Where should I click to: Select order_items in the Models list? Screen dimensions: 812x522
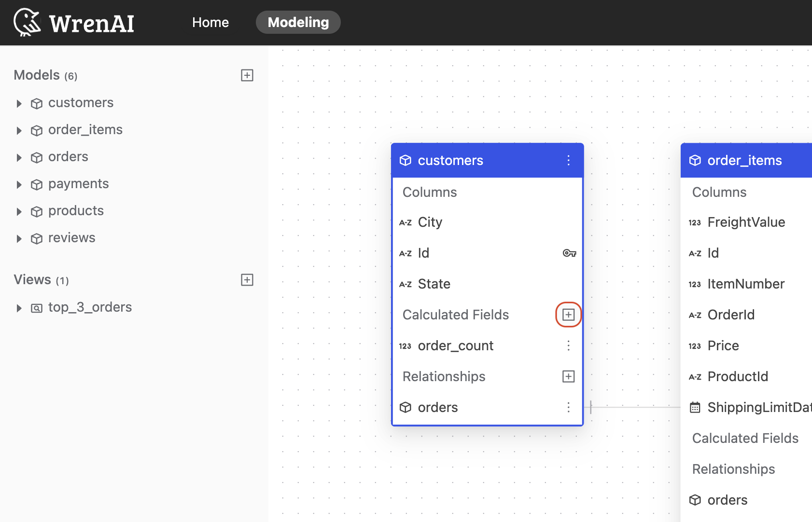(85, 130)
